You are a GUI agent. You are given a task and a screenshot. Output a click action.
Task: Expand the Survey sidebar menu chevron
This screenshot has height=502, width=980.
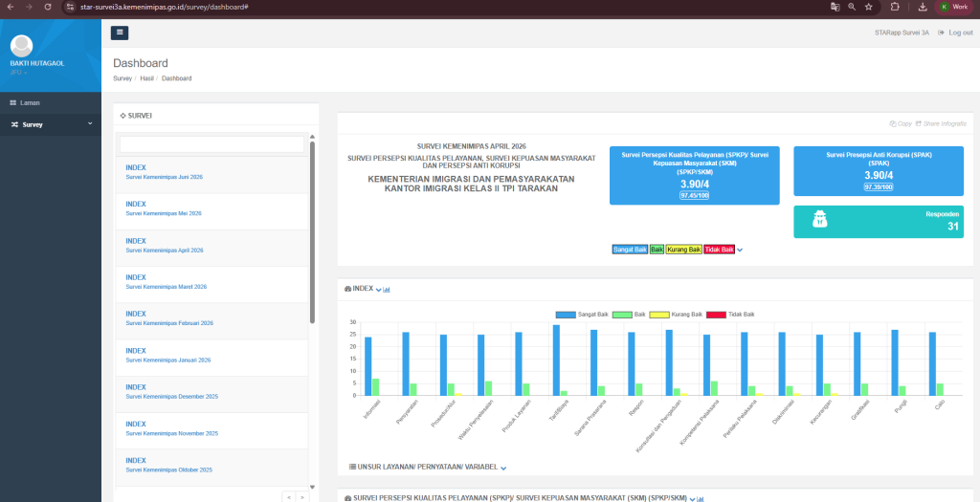(x=90, y=123)
